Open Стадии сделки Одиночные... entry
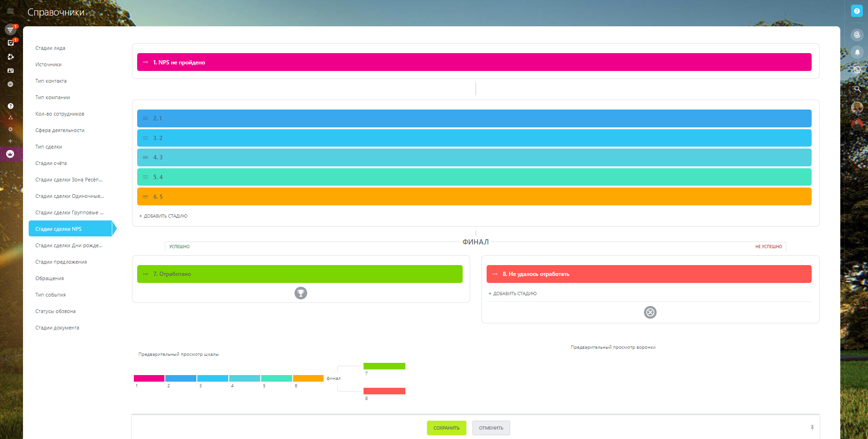 70,196
